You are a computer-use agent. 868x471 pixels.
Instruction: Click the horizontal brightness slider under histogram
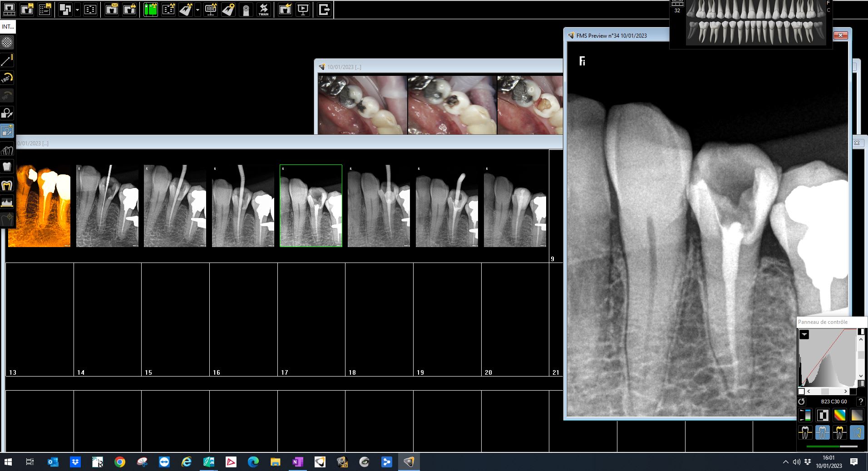[826, 391]
